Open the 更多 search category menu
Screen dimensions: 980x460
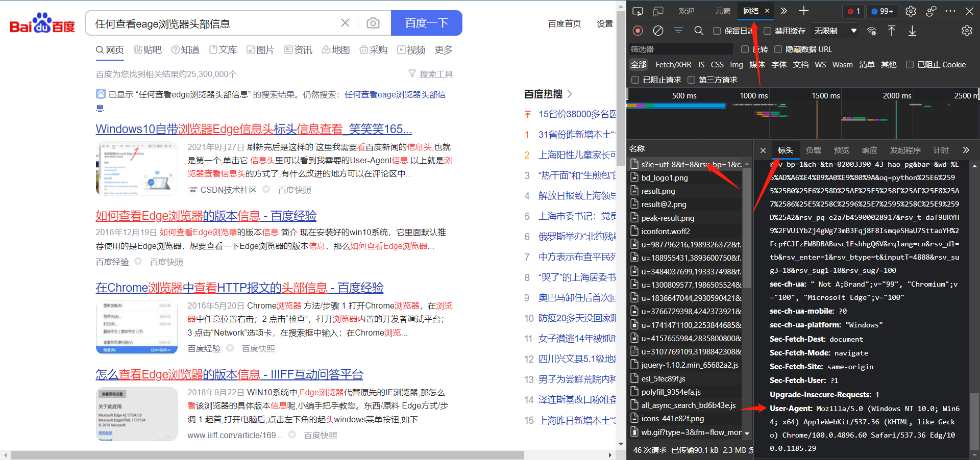tap(444, 50)
